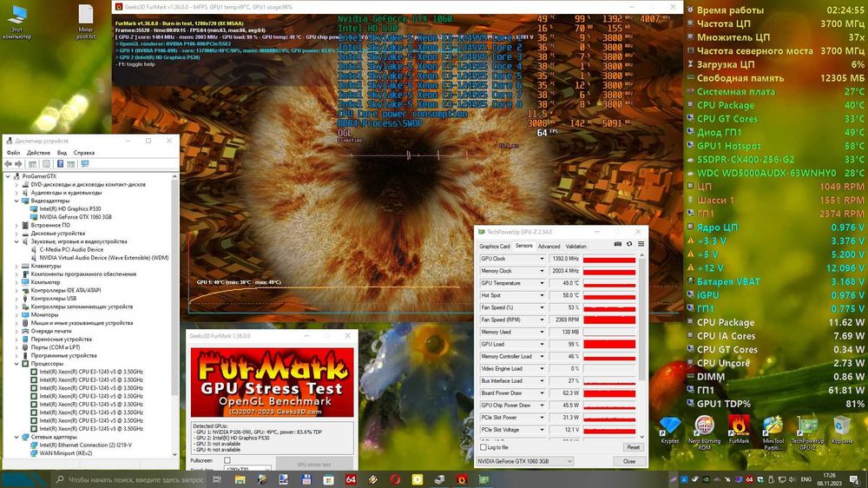Select ProGamerGTX root node

point(39,176)
